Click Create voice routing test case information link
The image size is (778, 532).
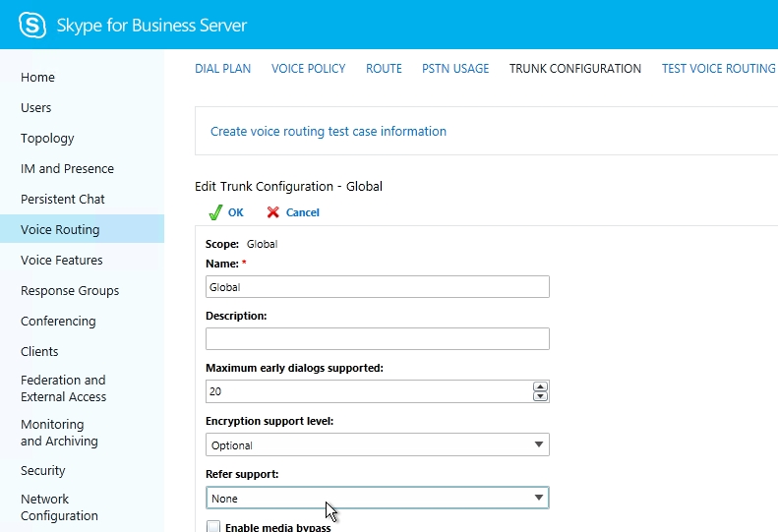(x=329, y=131)
